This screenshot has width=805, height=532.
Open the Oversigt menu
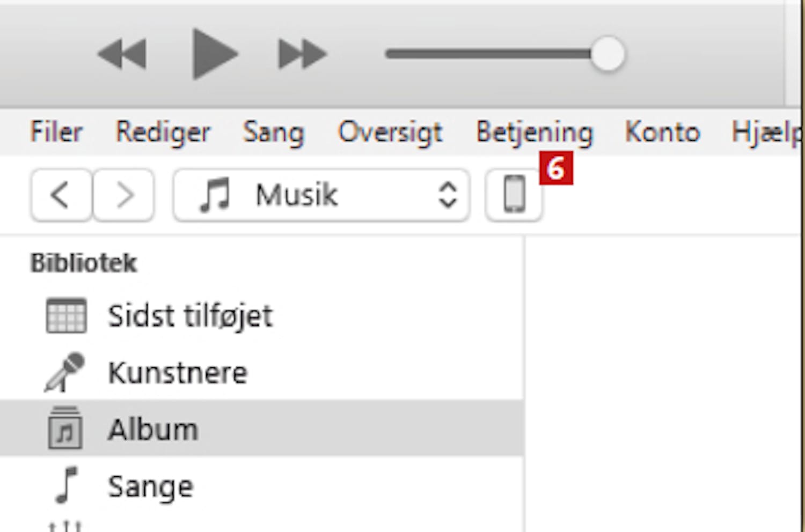coord(391,132)
